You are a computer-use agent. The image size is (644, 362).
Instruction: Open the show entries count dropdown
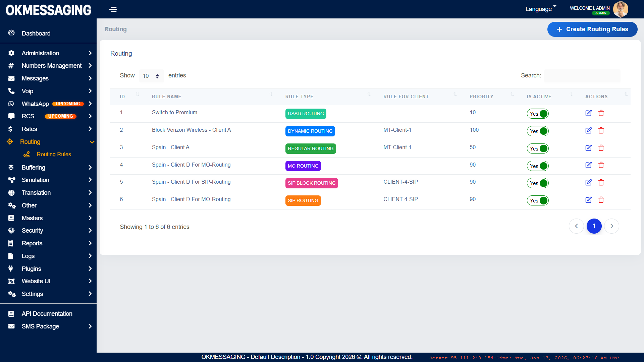(x=151, y=76)
